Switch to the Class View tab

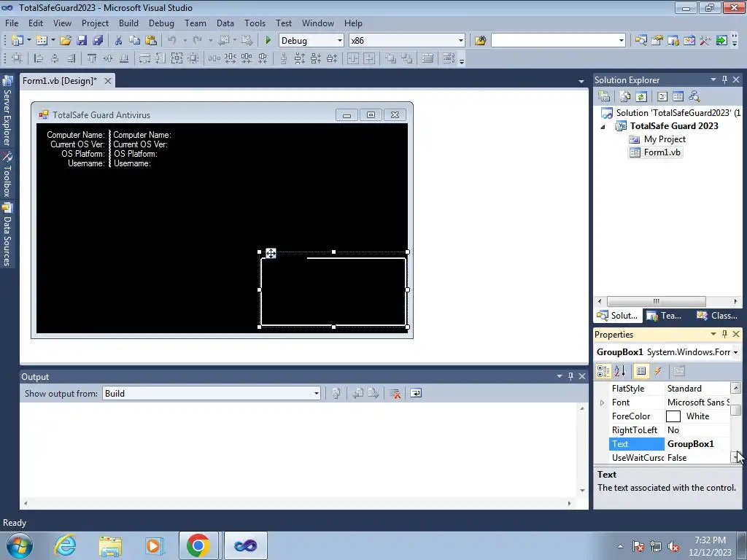717,316
